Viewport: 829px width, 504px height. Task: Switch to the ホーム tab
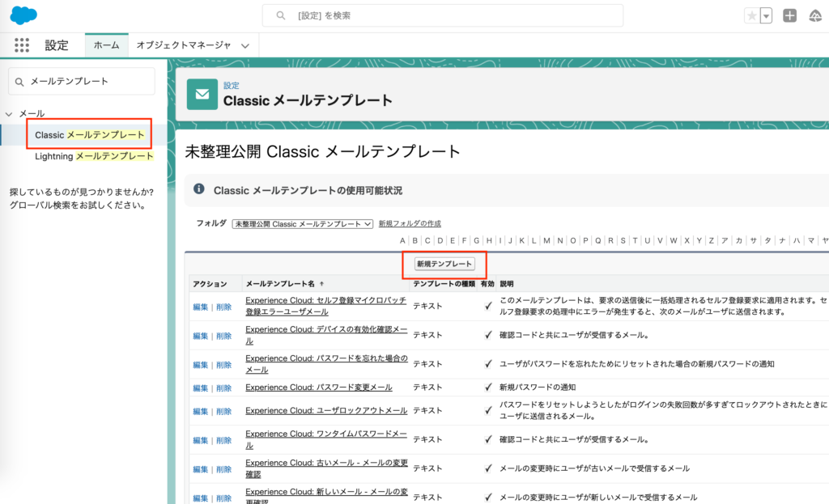click(x=106, y=45)
